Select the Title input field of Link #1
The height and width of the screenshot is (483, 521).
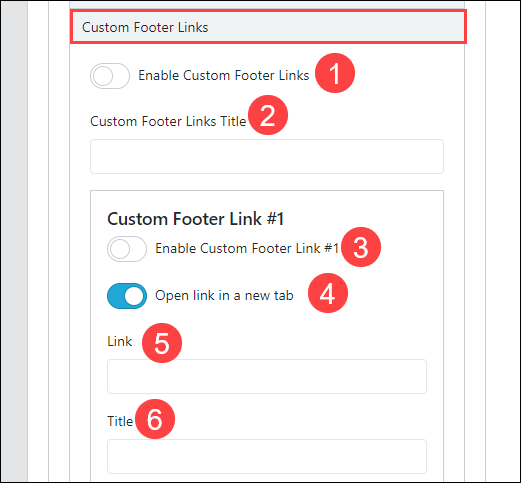[267, 456]
